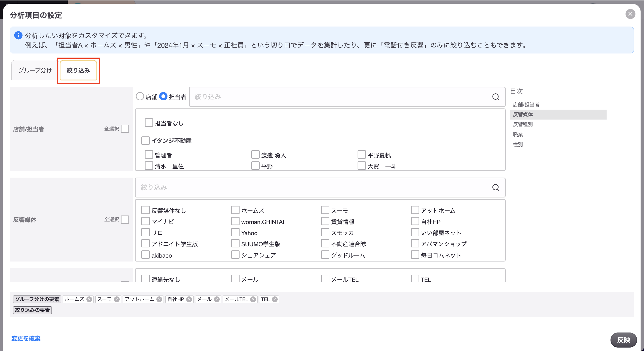Image resolution: width=644 pixels, height=351 pixels.
Task: Check 全選択 for 店舗/担当者
Action: (x=125, y=129)
